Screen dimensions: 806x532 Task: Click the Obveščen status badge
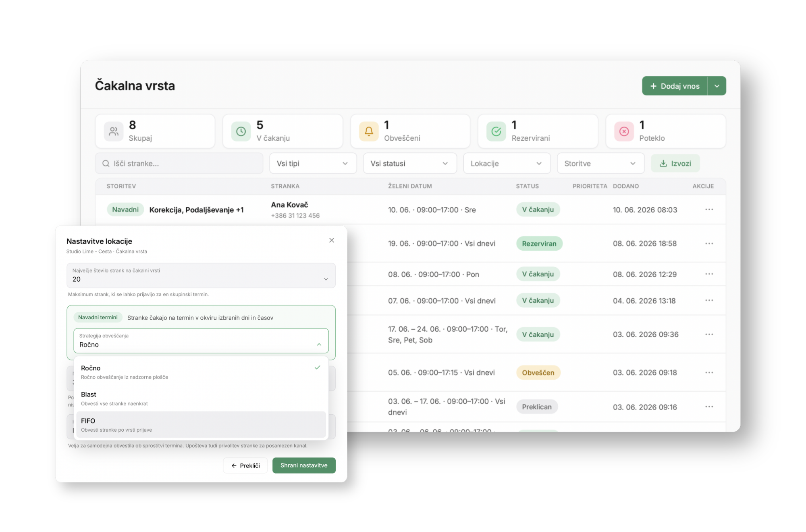(538, 372)
